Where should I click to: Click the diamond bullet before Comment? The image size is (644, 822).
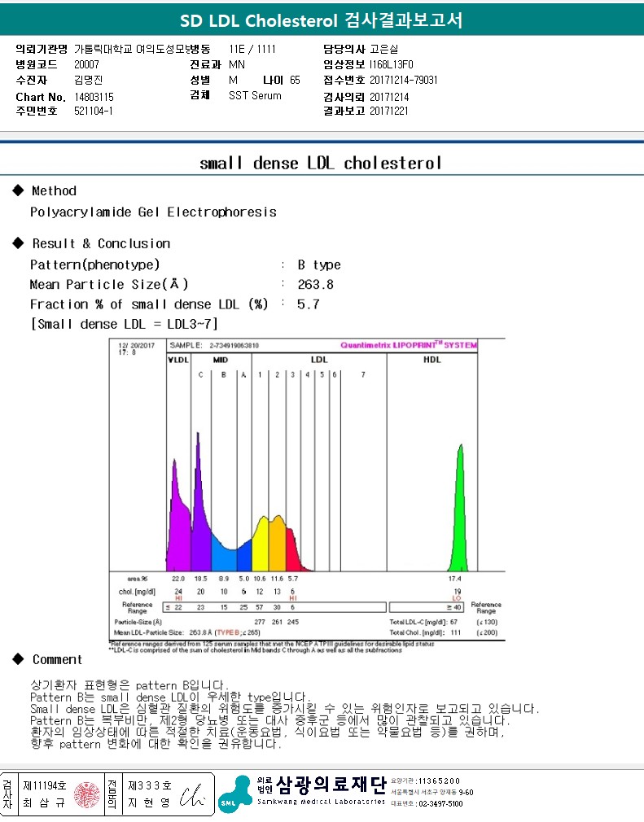pos(19,659)
